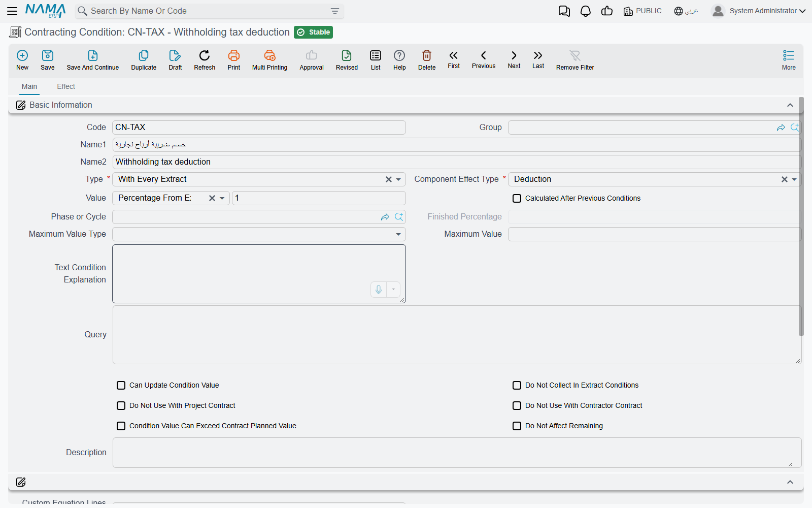This screenshot has height=508, width=812.
Task: Switch language to Arabic
Action: (x=686, y=11)
